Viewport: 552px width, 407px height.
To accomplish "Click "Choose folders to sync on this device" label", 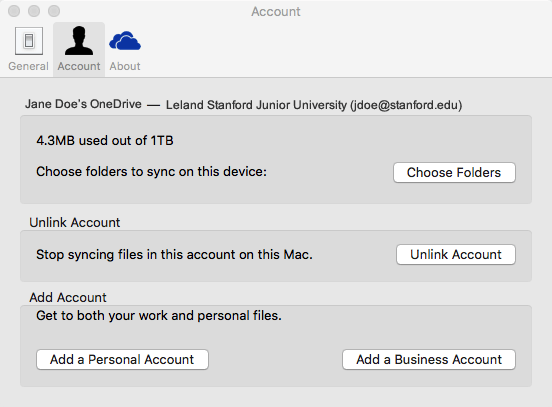I will [151, 172].
